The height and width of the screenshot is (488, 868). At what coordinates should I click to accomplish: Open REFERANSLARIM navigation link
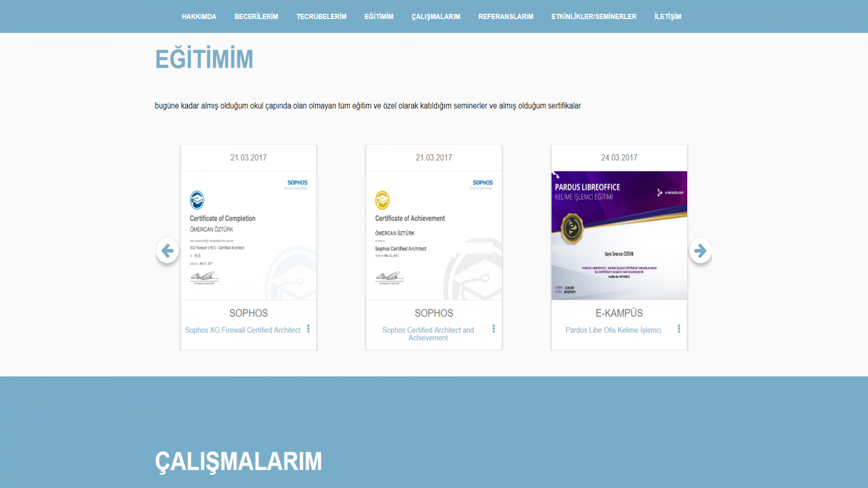click(506, 17)
